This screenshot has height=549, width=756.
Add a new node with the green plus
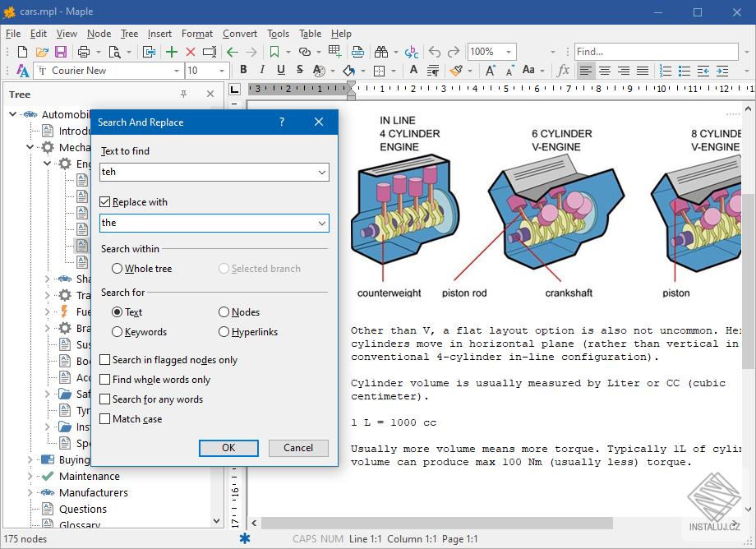tap(172, 52)
